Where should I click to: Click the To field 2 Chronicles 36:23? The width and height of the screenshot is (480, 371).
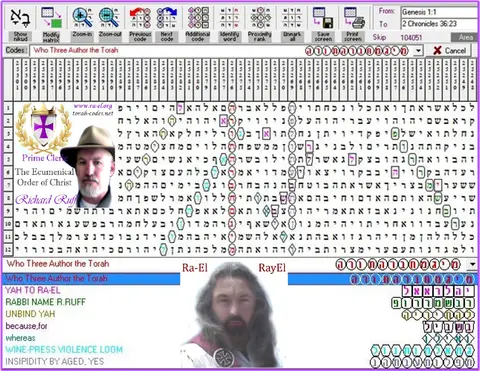pos(439,24)
